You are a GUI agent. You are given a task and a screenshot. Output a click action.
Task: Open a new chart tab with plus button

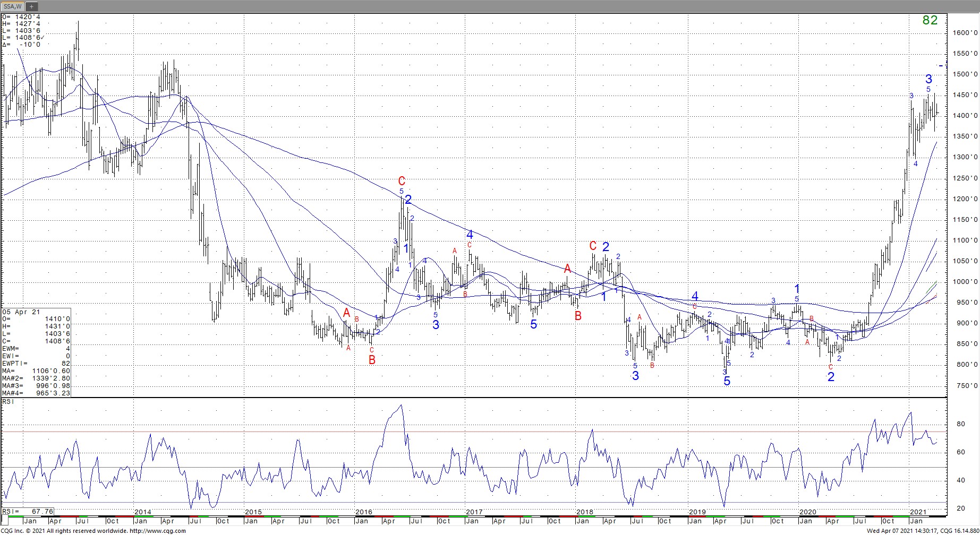coord(31,6)
